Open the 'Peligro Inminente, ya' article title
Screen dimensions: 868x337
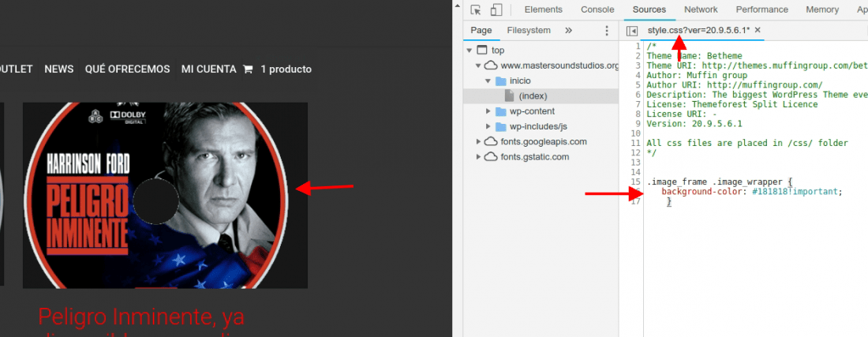coord(141,317)
